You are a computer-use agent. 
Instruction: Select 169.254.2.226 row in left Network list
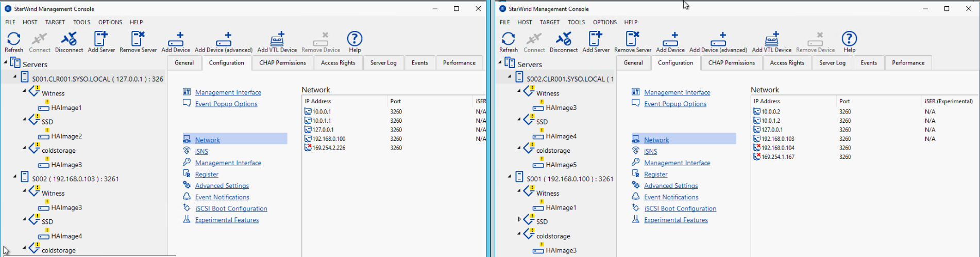(394, 148)
